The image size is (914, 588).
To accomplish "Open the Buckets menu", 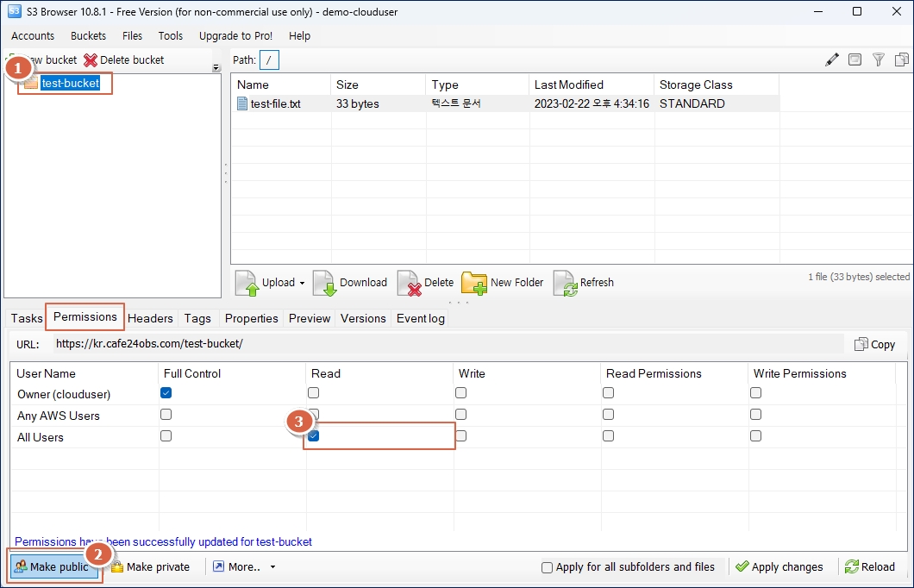I will 88,35.
